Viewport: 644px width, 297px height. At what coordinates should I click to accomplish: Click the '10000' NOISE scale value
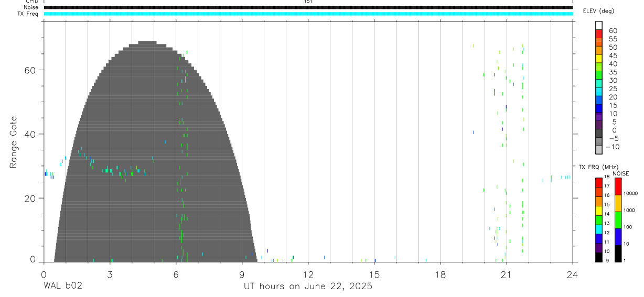(x=631, y=193)
